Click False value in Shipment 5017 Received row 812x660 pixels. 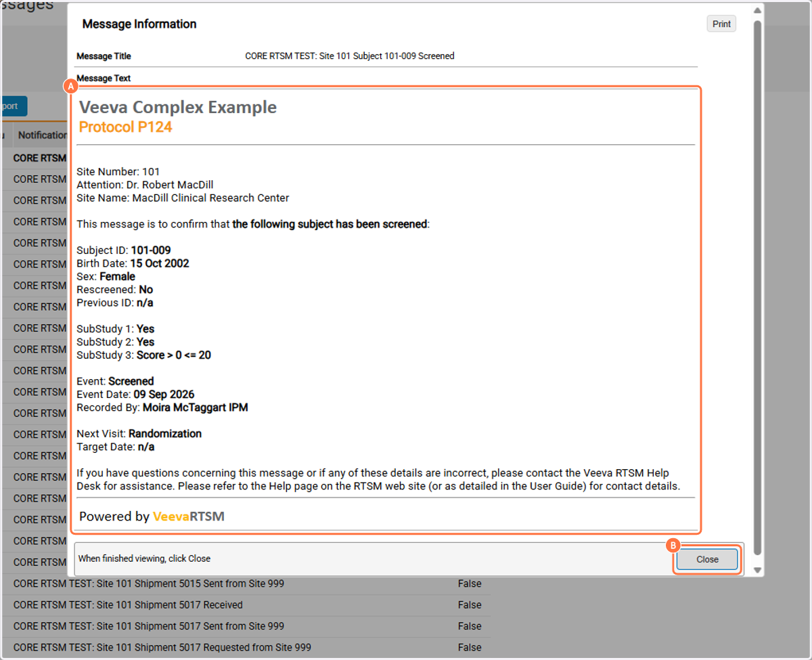pyautogui.click(x=470, y=605)
